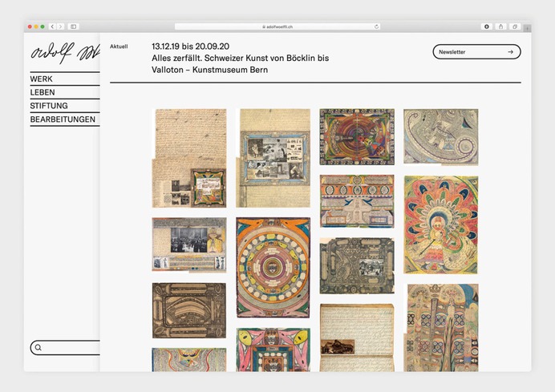Click the Safari back arrow
This screenshot has width=555, height=392.
point(52,26)
